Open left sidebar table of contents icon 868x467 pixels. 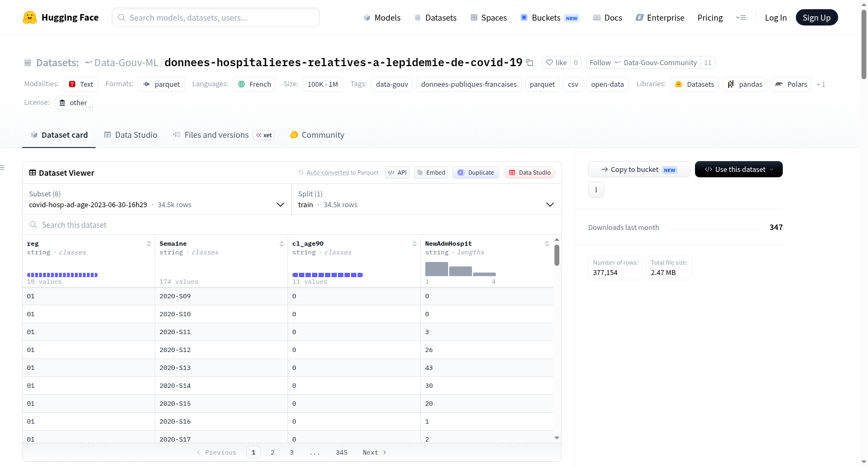(2, 168)
